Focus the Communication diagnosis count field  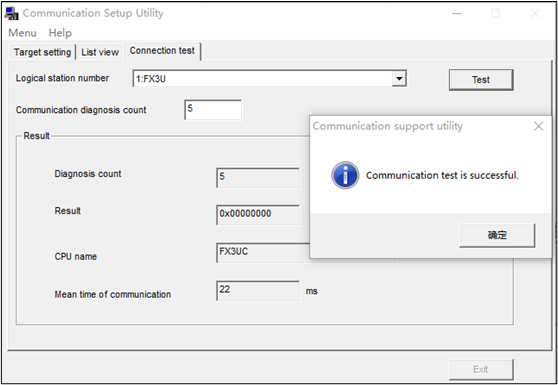coord(213,110)
